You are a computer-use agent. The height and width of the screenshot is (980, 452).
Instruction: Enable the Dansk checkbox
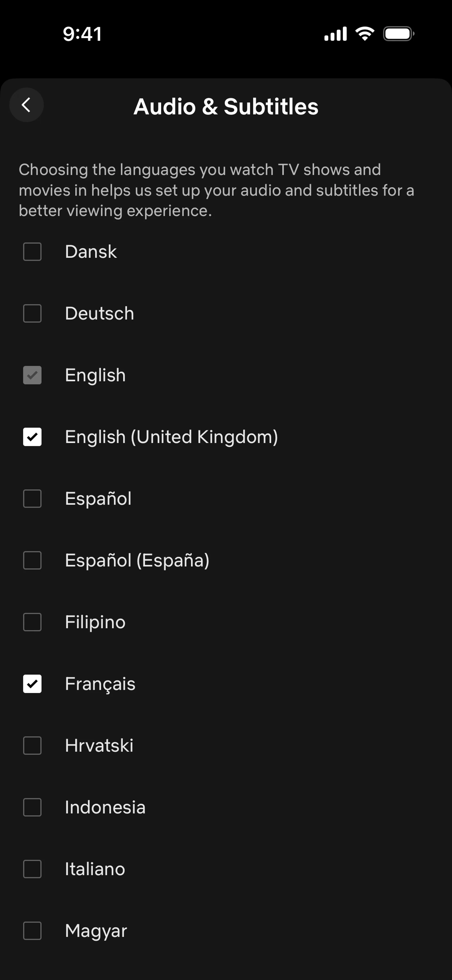[x=32, y=252]
